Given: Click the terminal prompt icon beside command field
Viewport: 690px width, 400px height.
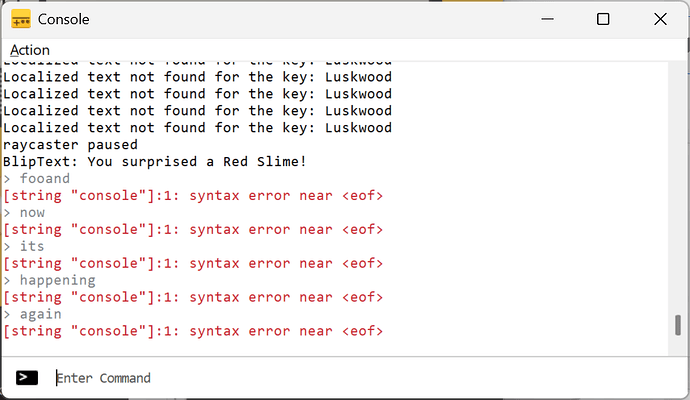Looking at the screenshot, I should point(27,377).
